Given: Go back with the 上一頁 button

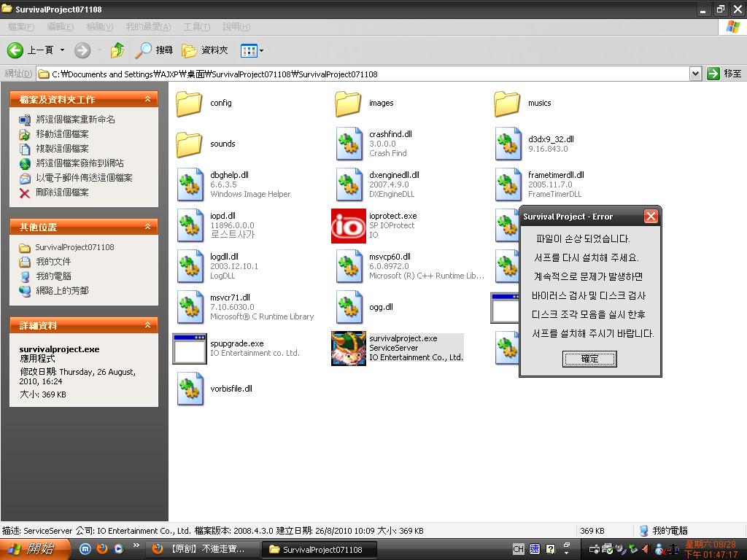Looking at the screenshot, I should point(31,50).
